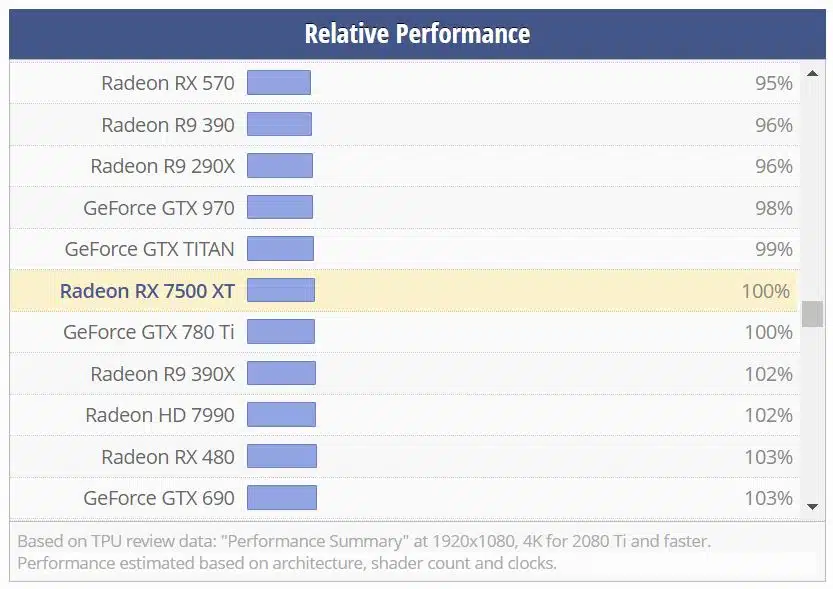Screen dimensions: 833x589
Task: Click the Radeon RX 480 label
Action: pyautogui.click(x=169, y=456)
